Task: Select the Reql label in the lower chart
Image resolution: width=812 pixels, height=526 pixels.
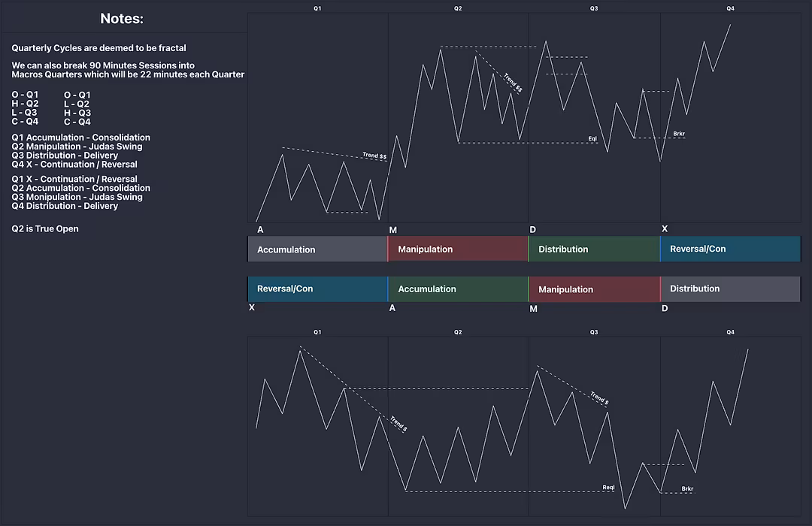Action: click(608, 488)
